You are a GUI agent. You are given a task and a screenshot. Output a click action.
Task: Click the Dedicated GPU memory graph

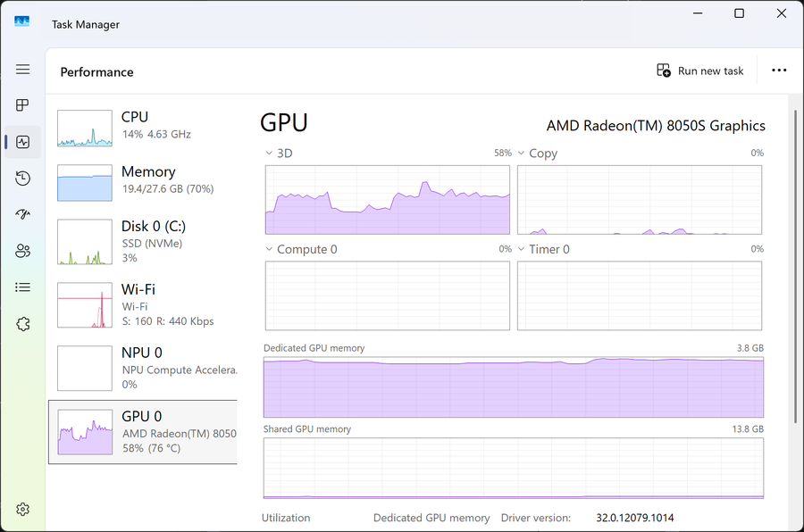pos(514,387)
